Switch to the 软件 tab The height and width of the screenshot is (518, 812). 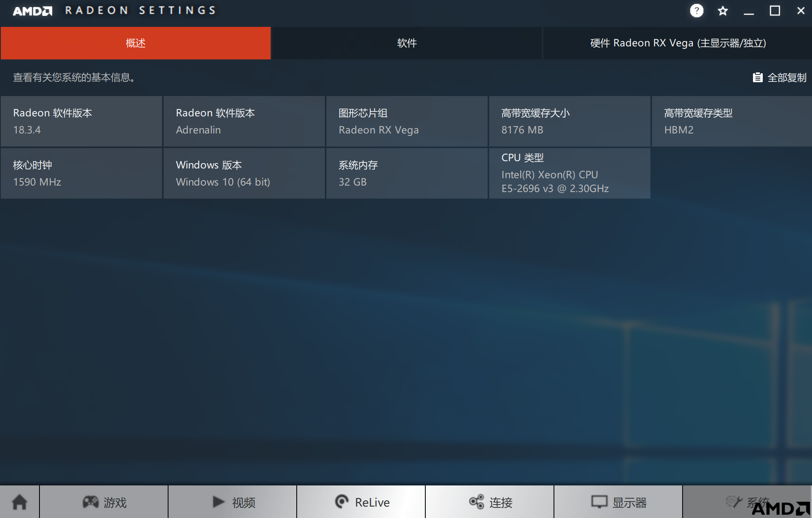pyautogui.click(x=407, y=43)
